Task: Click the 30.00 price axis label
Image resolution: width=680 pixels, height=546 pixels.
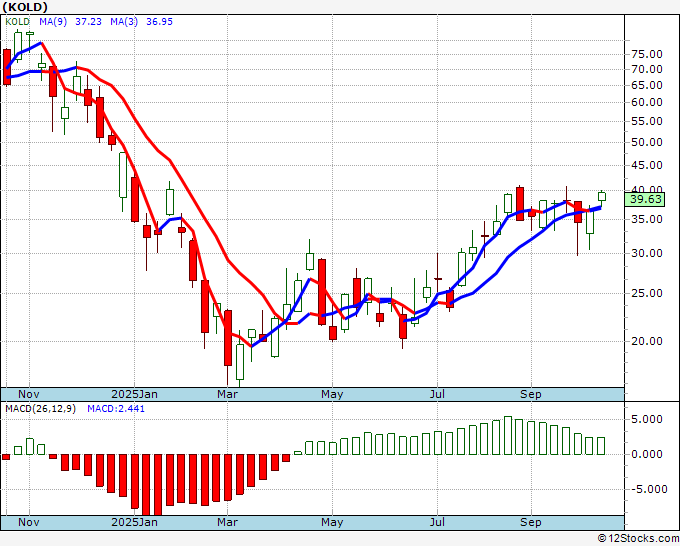Action: (647, 253)
